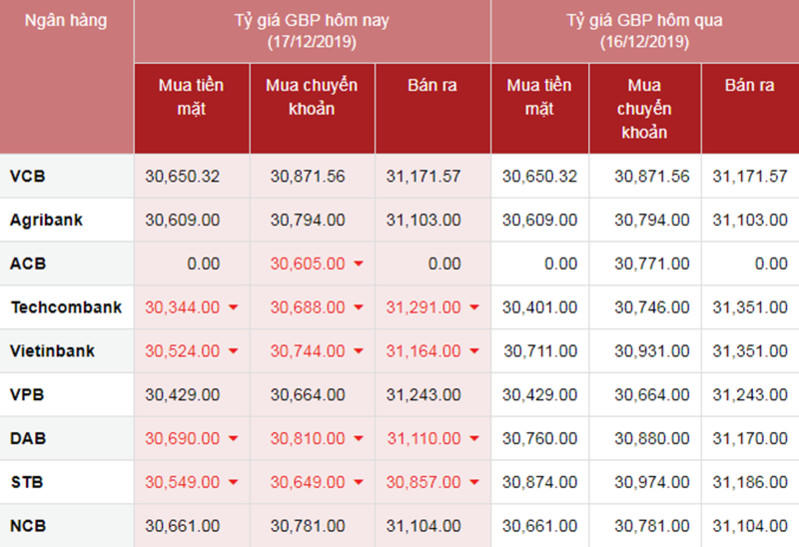Click down arrow beside DAB 30,690.00
This screenshot has height=547, width=799.
233,439
